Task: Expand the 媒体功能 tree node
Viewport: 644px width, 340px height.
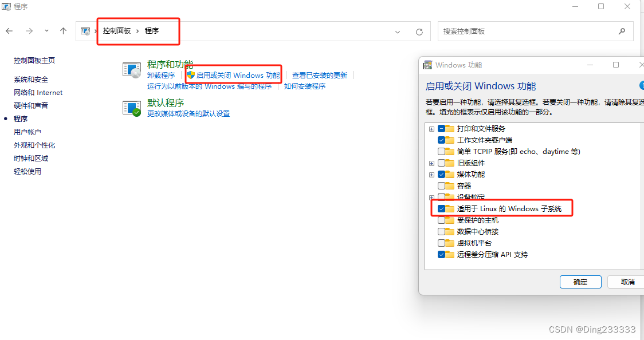Action: (x=431, y=175)
